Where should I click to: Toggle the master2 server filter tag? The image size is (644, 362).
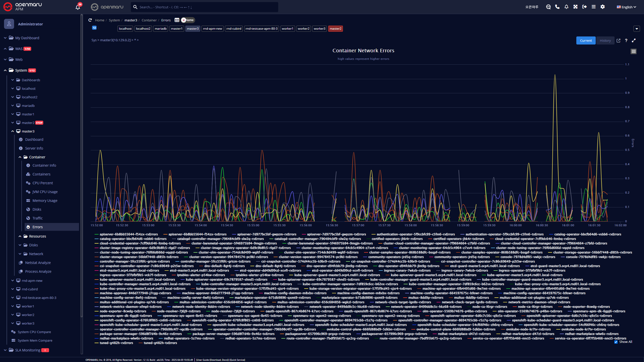(335, 29)
